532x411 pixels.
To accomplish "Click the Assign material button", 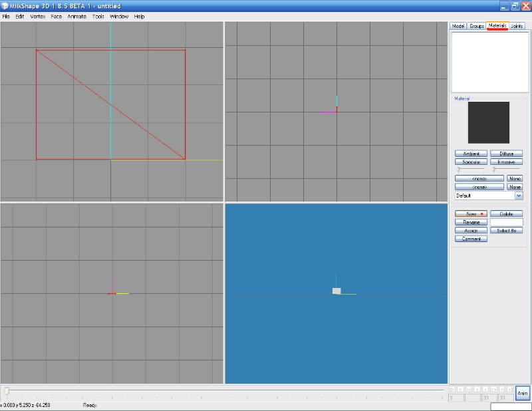I will click(x=471, y=231).
